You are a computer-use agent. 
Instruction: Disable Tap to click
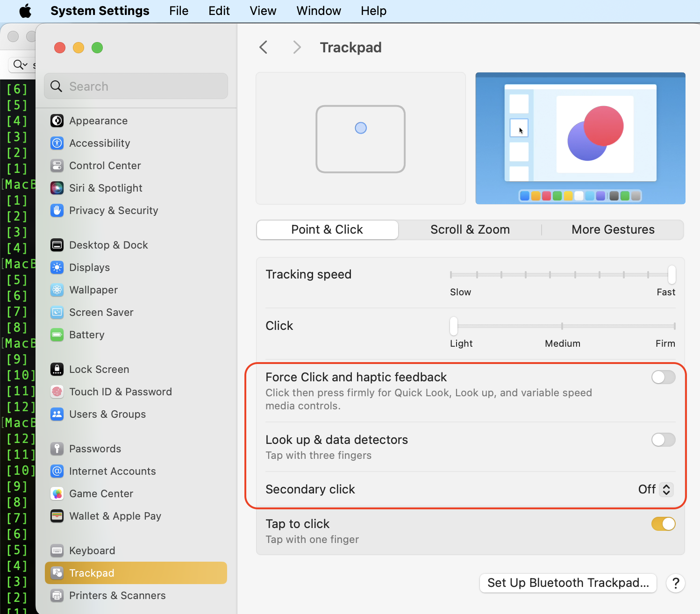coord(663,524)
